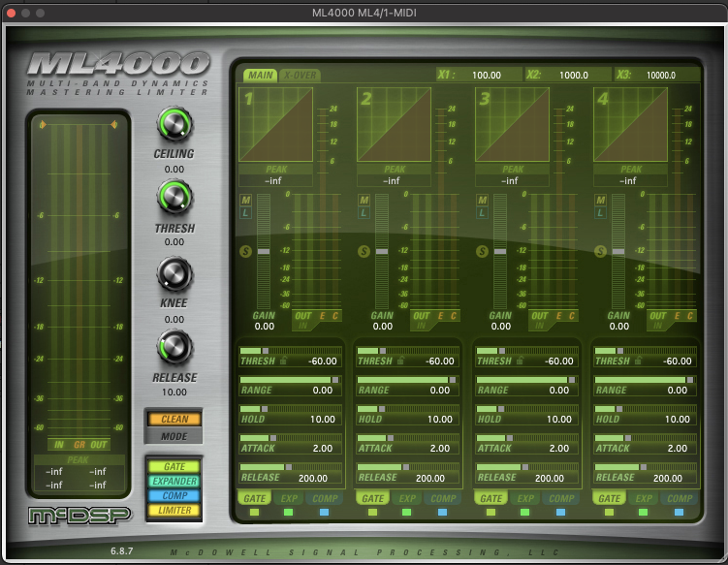Select band 3 COMP tab
The width and height of the screenshot is (728, 565).
point(561,498)
